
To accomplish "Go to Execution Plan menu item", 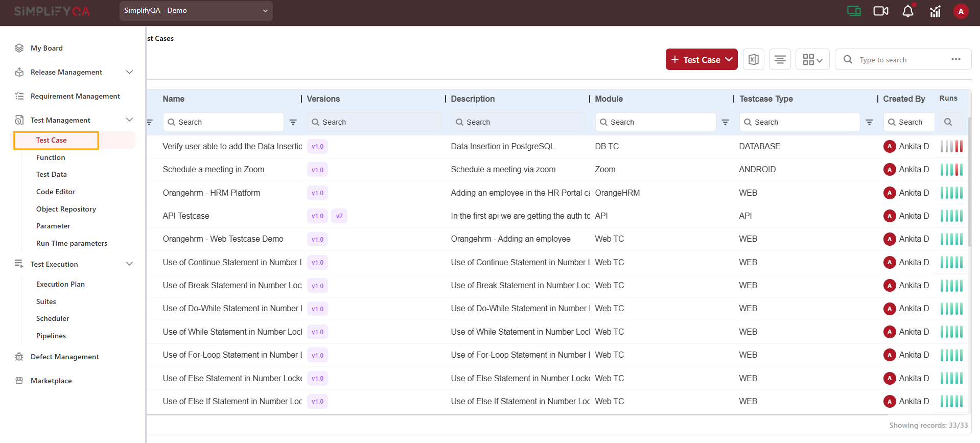I will pyautogui.click(x=60, y=284).
